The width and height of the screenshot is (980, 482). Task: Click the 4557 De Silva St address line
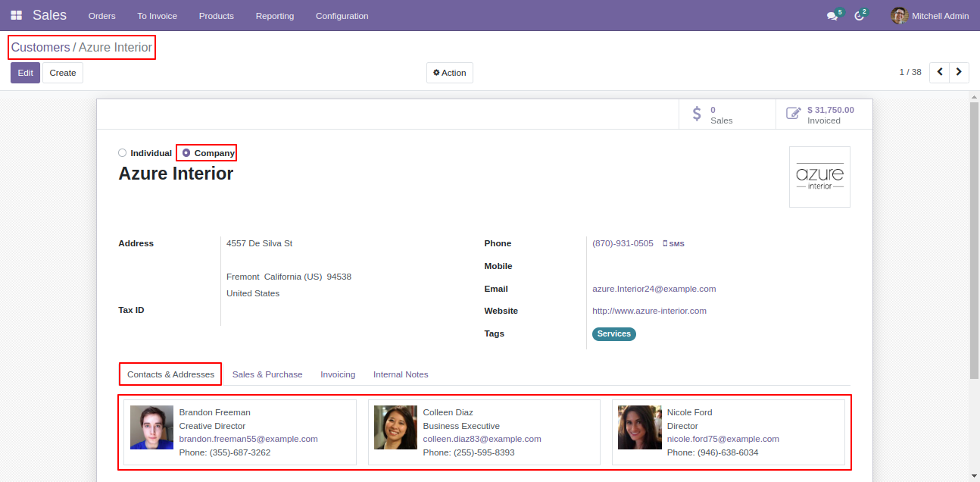point(260,243)
